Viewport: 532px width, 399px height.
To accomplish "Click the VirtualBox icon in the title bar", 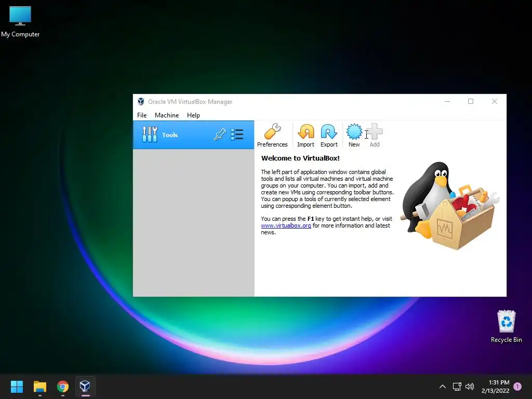I will coord(141,101).
